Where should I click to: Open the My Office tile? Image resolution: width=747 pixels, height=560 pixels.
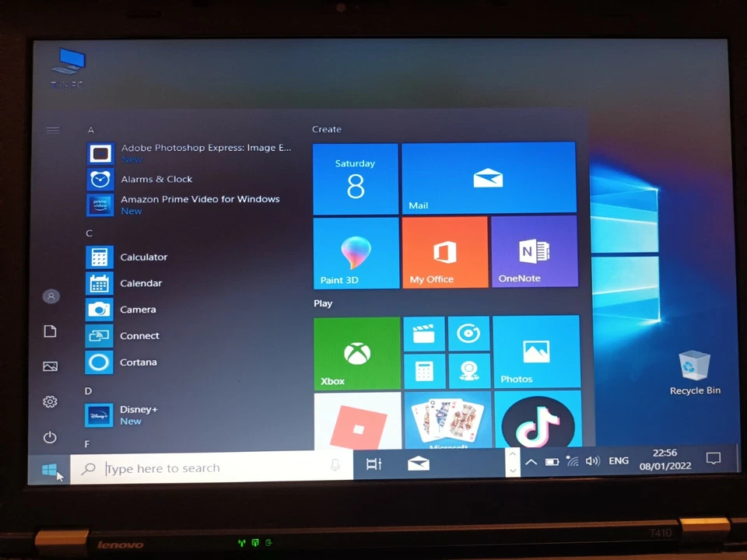point(444,251)
